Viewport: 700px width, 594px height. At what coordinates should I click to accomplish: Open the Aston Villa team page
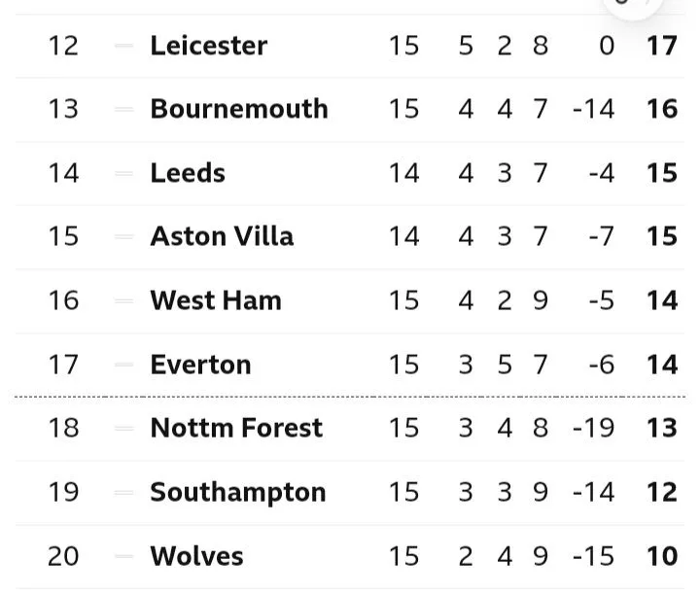(222, 236)
